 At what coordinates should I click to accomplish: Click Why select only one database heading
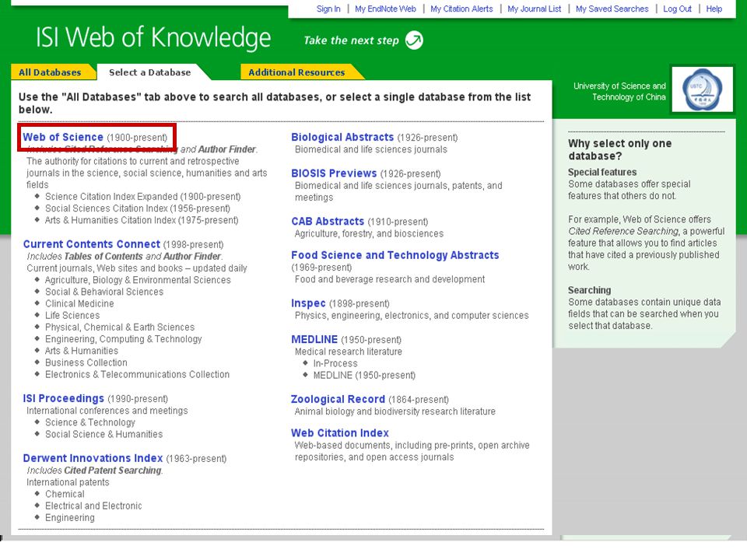point(620,149)
